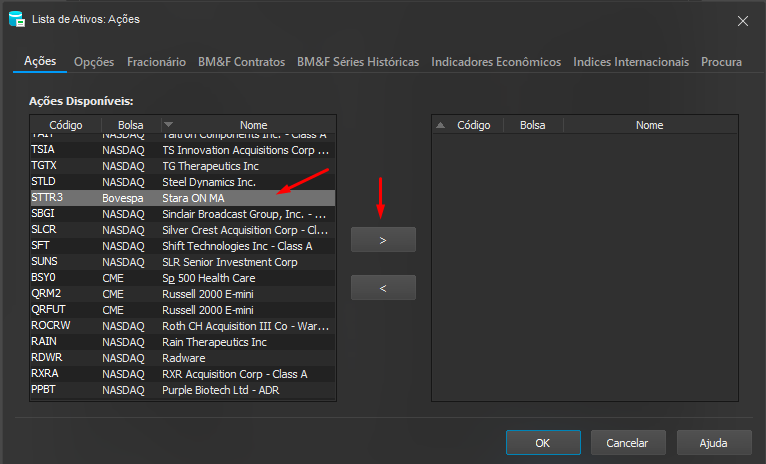Image resolution: width=766 pixels, height=464 pixels.
Task: Select Silver Crest Acquisition Corp row
Action: pos(183,230)
